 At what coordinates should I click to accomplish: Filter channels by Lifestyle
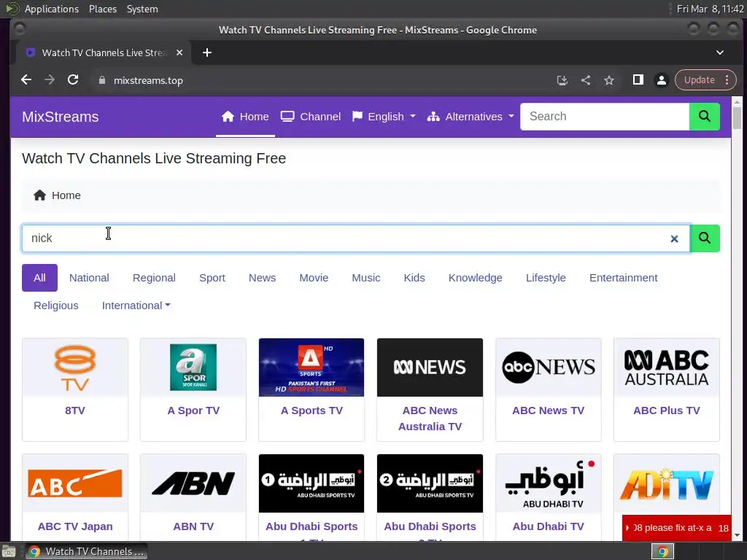(546, 278)
